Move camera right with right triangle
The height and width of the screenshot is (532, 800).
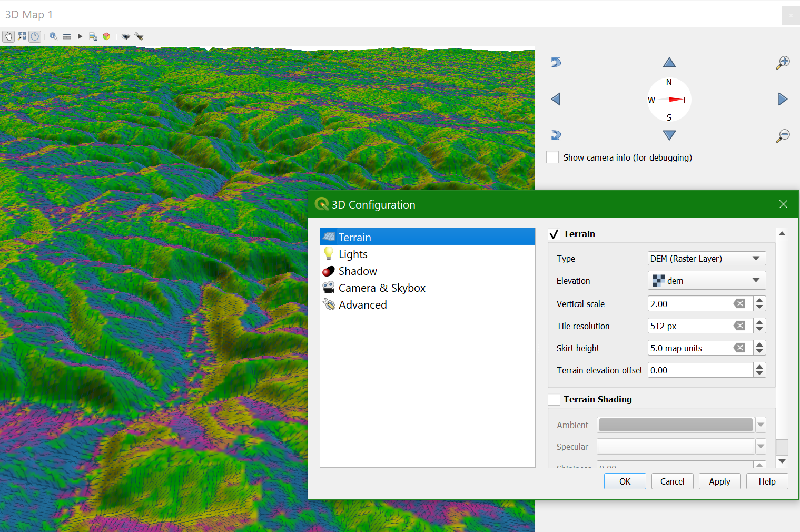coord(783,99)
